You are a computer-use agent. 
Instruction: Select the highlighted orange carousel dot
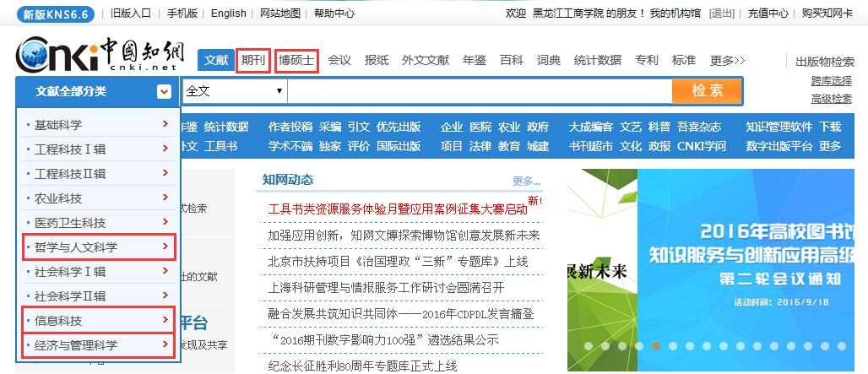655,346
